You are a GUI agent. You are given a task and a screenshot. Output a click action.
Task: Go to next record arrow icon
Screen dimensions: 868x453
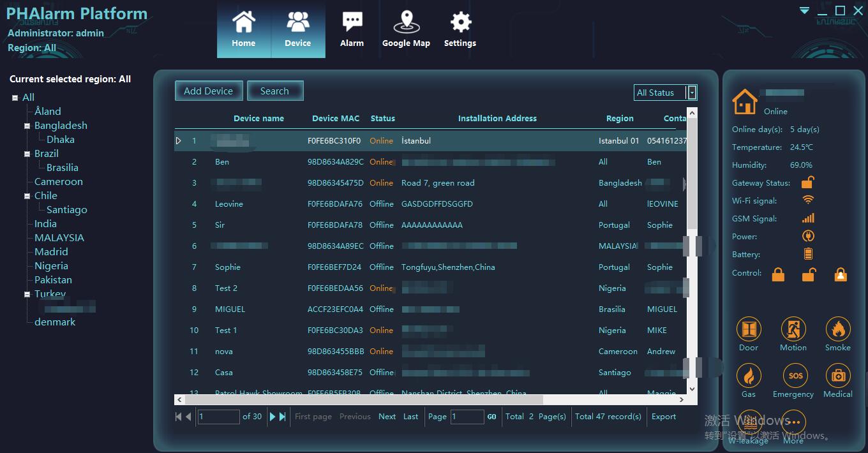(x=273, y=417)
